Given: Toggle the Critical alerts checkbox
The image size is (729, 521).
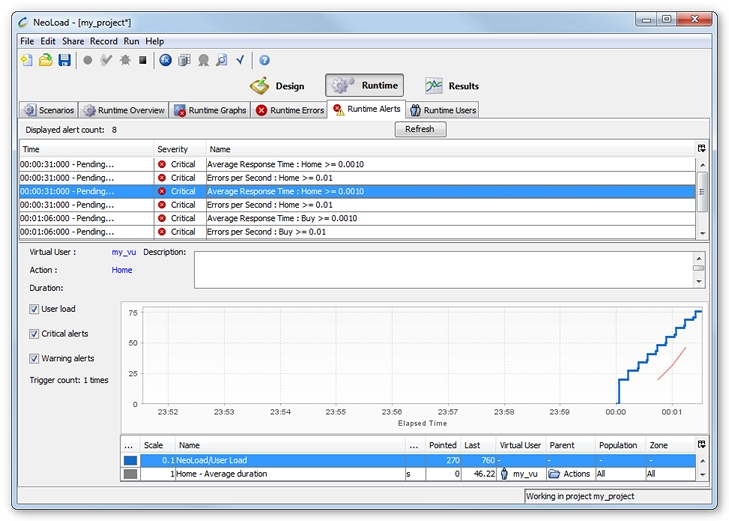Looking at the screenshot, I should click(x=34, y=334).
